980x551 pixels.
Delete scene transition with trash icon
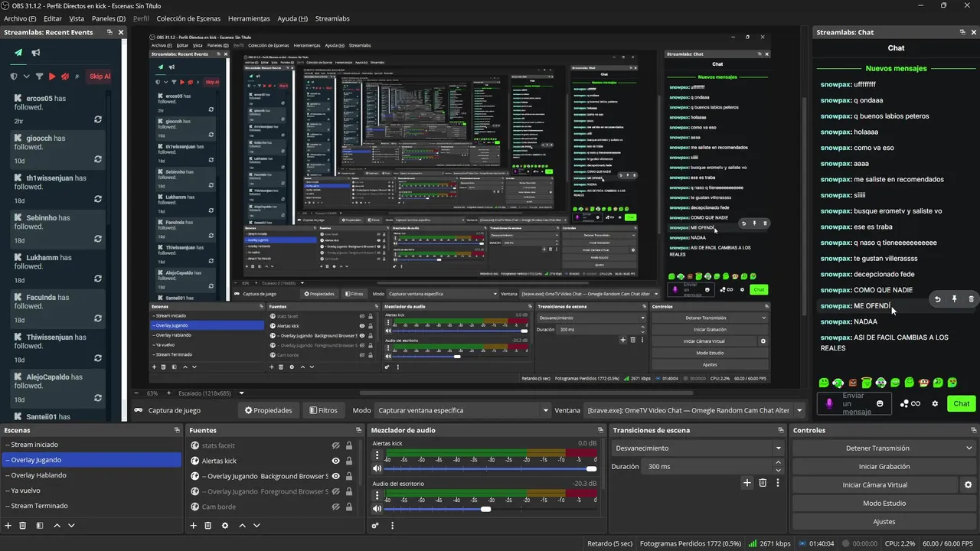(763, 483)
